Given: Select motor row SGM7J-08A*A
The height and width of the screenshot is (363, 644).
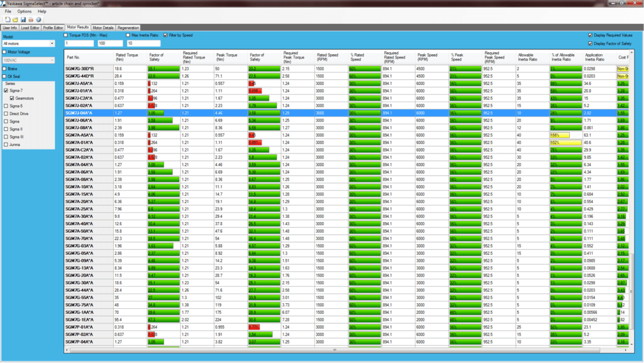Looking at the screenshot, I should click(x=347, y=128).
